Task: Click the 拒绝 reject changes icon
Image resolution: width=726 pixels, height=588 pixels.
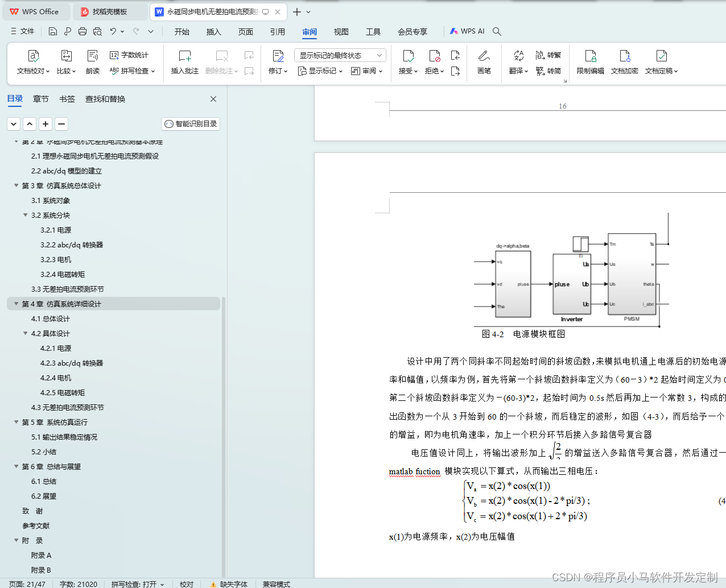Action: point(434,56)
